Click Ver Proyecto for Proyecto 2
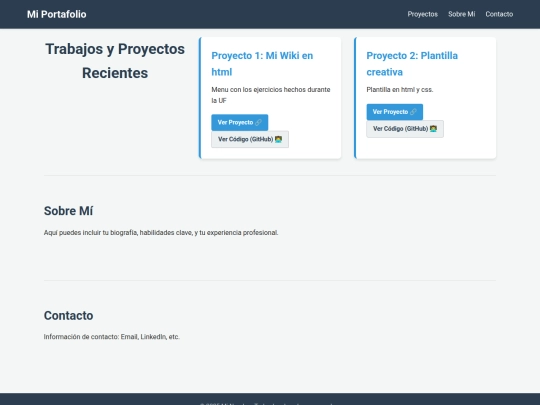The image size is (540, 405). 395,112
